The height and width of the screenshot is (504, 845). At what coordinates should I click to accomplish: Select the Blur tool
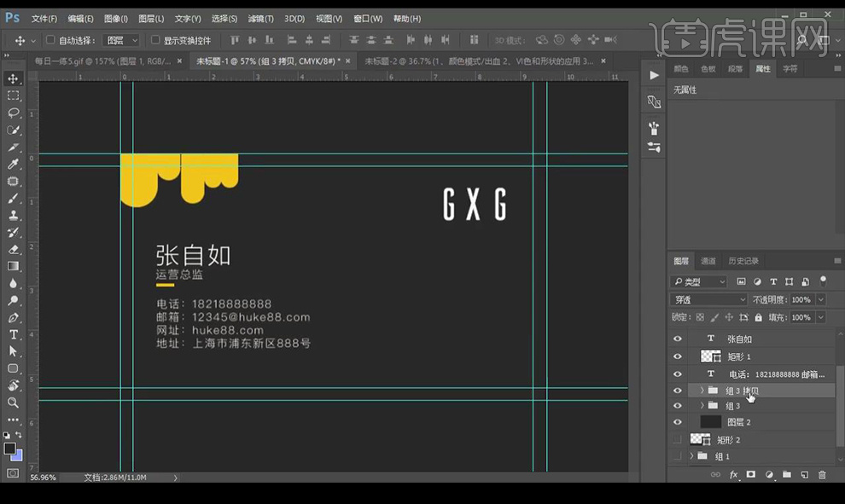click(x=13, y=284)
